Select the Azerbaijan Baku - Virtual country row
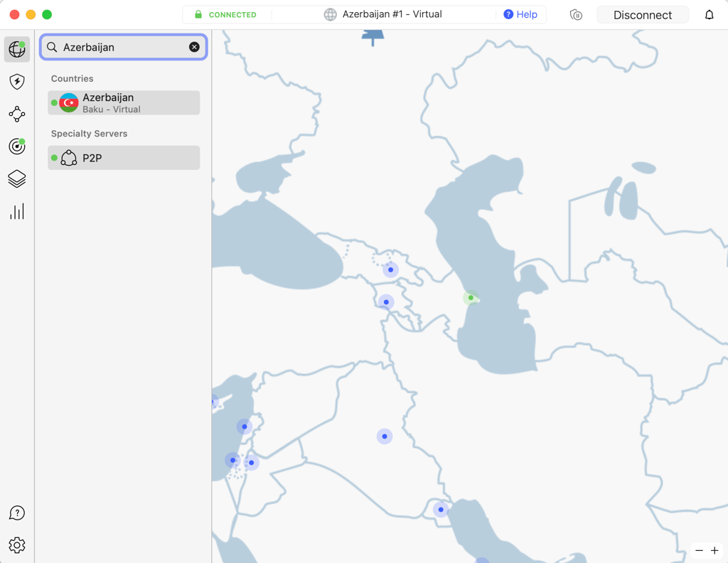Viewport: 728px width, 563px height. point(124,102)
